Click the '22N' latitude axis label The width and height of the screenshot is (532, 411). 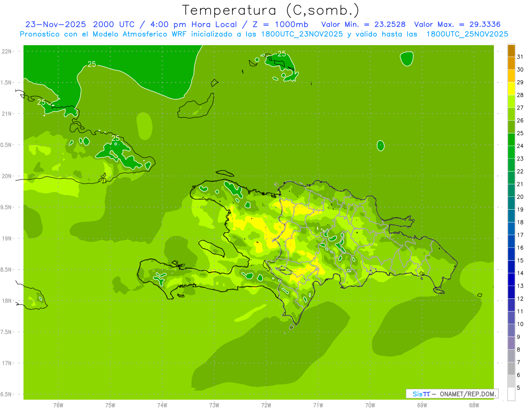8,51
